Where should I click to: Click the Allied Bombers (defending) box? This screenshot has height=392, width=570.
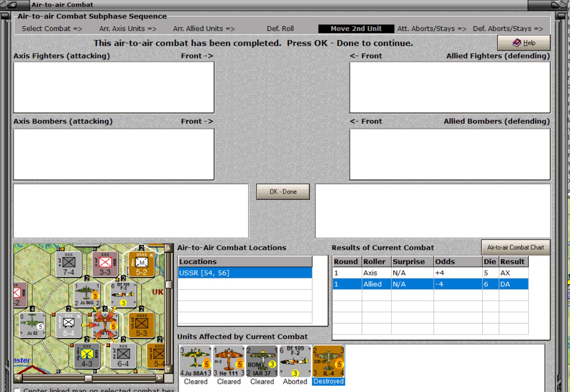click(450, 154)
